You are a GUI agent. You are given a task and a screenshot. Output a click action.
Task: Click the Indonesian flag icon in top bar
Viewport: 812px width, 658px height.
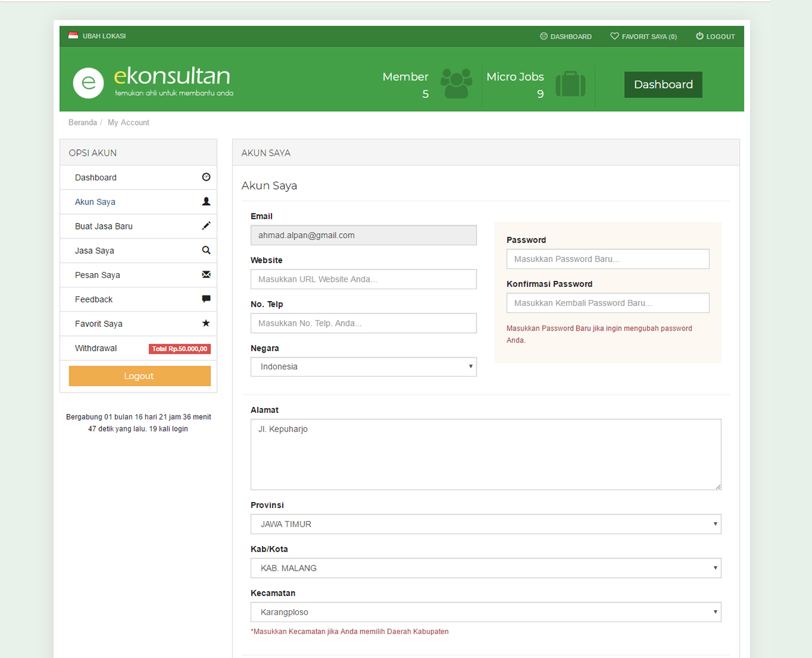pyautogui.click(x=73, y=36)
